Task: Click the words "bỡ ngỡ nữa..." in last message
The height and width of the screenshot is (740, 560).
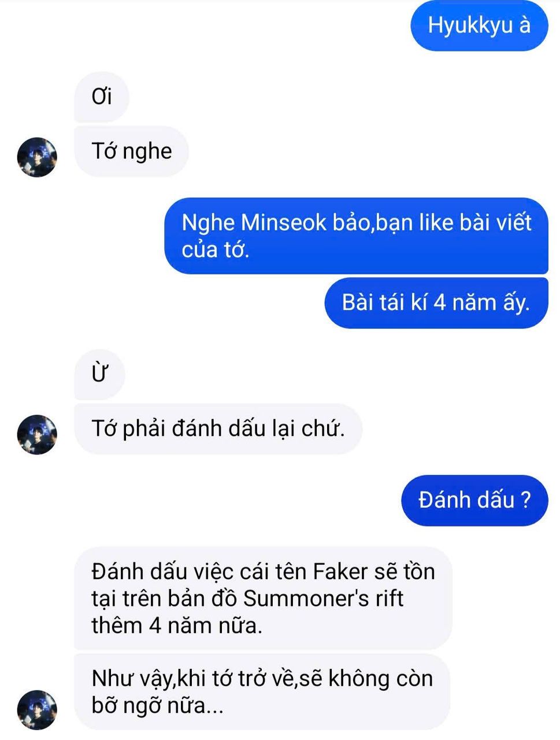Action: 157,706
